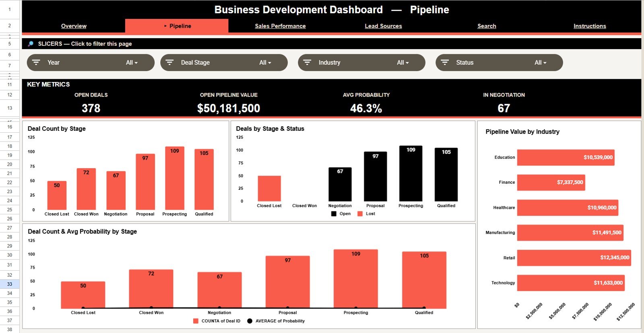Click the COUNTA of Deal ID legend swatch
The height and width of the screenshot is (333, 644).
[x=196, y=321]
